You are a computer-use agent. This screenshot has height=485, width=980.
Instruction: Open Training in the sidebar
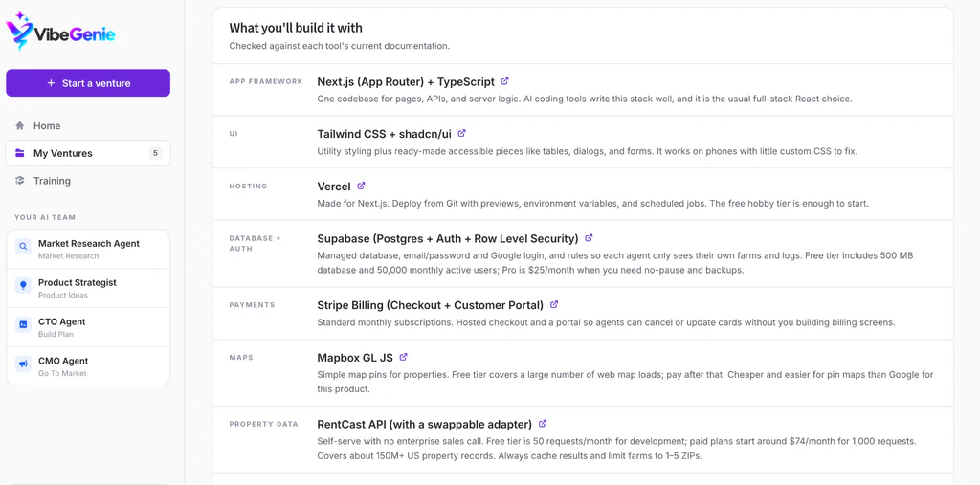[88, 181]
